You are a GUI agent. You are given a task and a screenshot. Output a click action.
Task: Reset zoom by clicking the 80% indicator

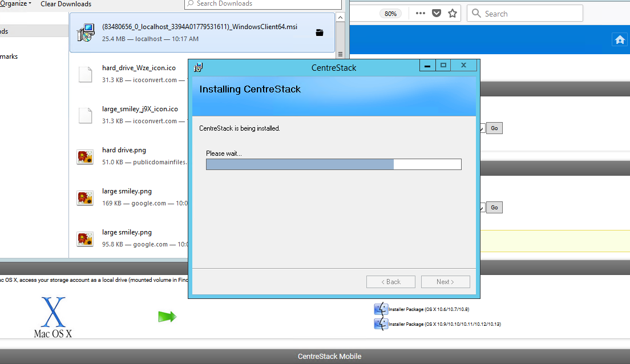click(x=390, y=14)
